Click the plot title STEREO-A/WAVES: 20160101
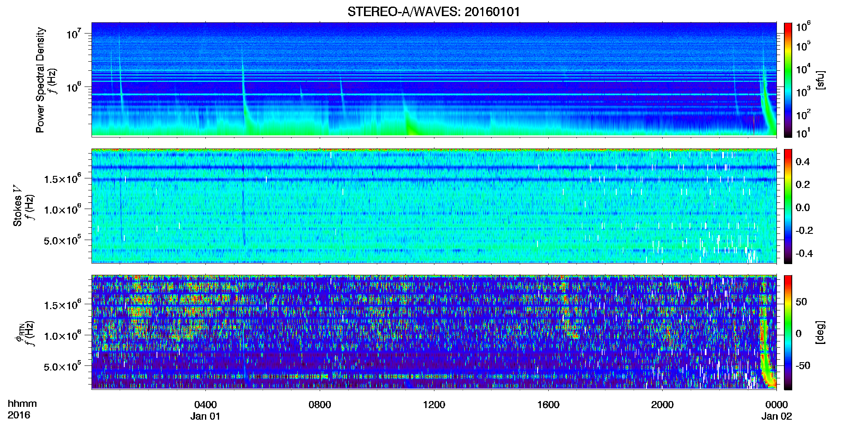Viewport: 868px width, 447px height. tap(434, 12)
